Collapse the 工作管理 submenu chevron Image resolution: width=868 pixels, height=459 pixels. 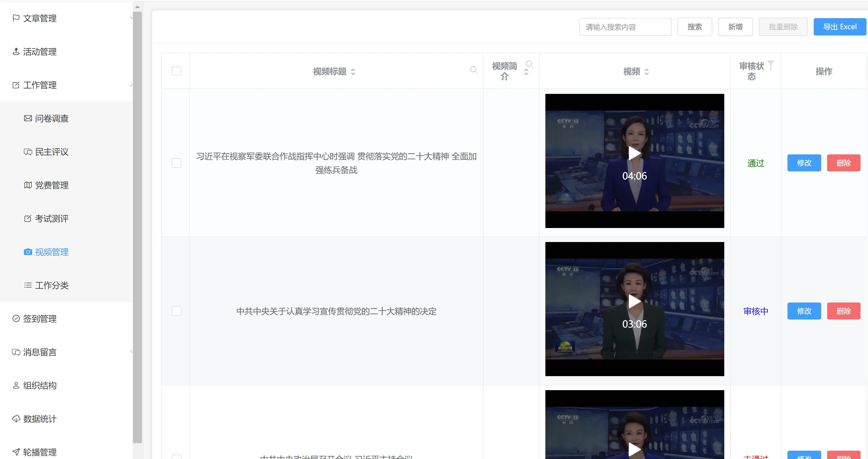tap(131, 85)
